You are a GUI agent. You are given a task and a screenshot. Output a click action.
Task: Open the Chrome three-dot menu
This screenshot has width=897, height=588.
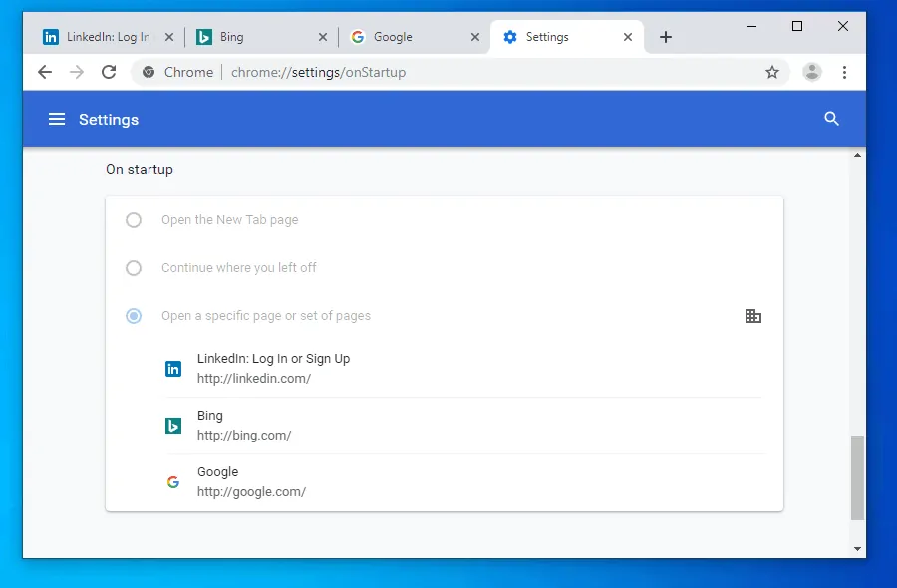[x=844, y=72]
